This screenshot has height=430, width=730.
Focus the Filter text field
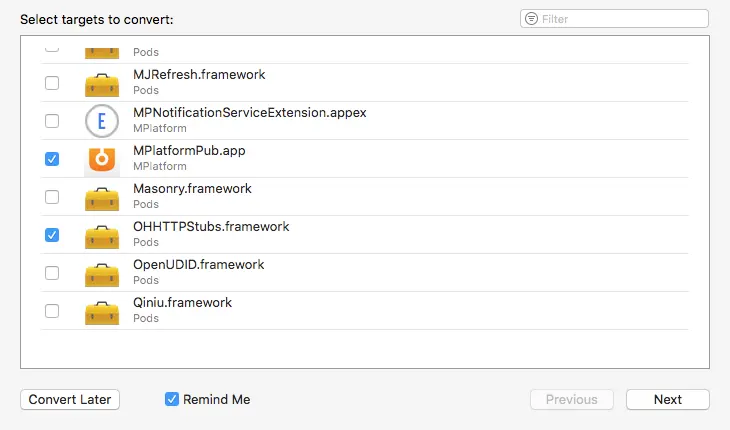(622, 19)
